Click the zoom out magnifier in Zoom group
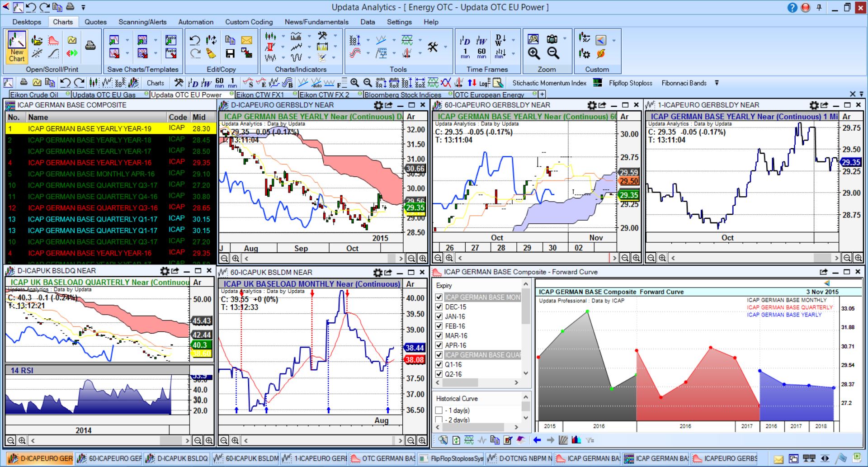 click(553, 54)
